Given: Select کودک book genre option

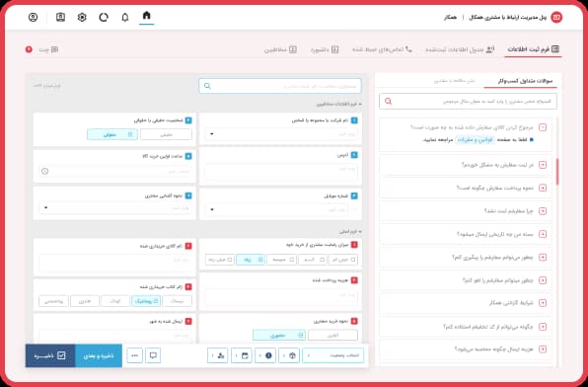Looking at the screenshot, I should pos(115,301).
